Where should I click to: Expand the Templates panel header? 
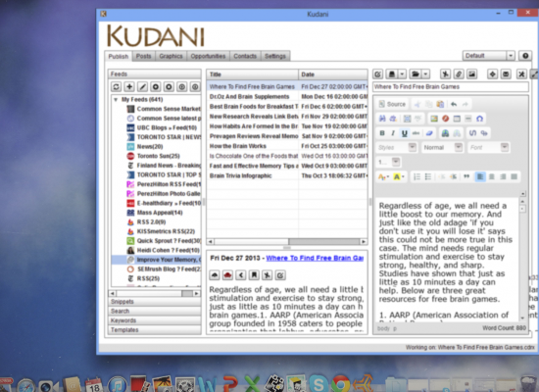tap(155, 329)
